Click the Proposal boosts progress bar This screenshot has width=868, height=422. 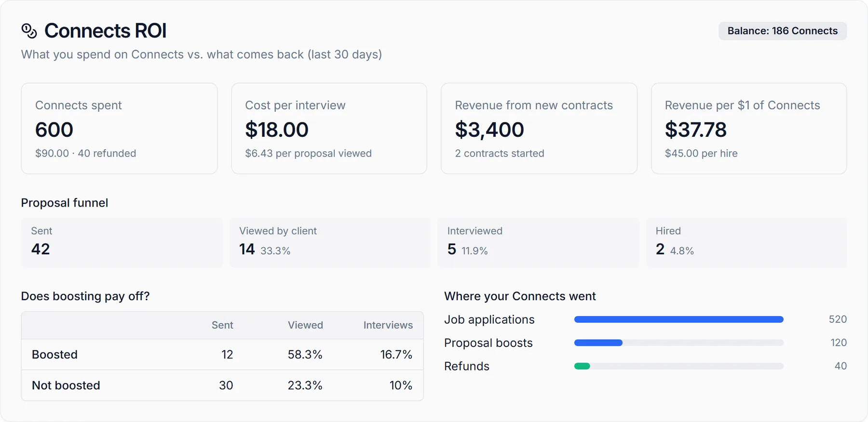pyautogui.click(x=678, y=343)
